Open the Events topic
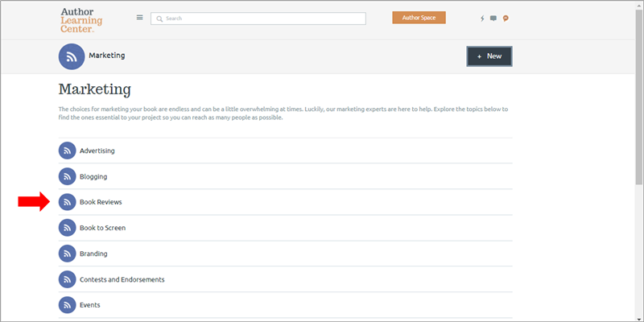 tap(90, 305)
